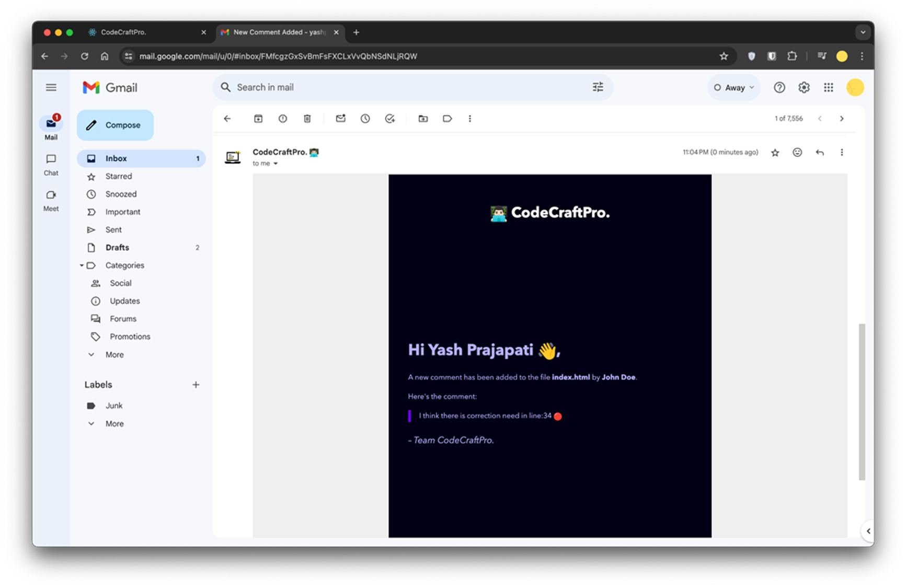Go to the browser home page

point(105,56)
